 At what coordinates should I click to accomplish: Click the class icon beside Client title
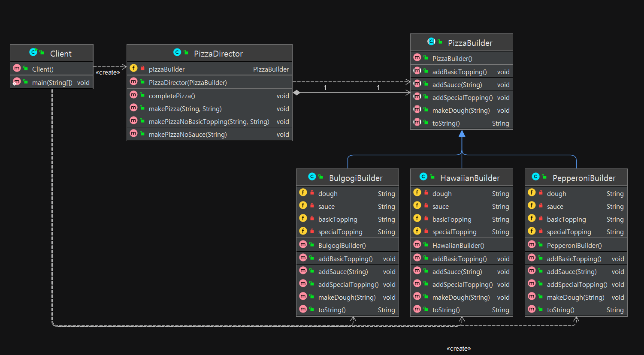coord(33,52)
